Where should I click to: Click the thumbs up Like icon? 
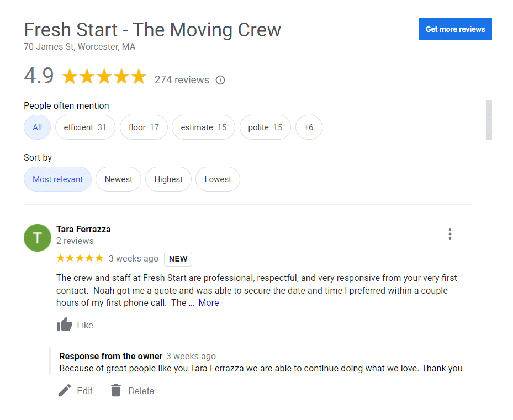pyautogui.click(x=65, y=325)
